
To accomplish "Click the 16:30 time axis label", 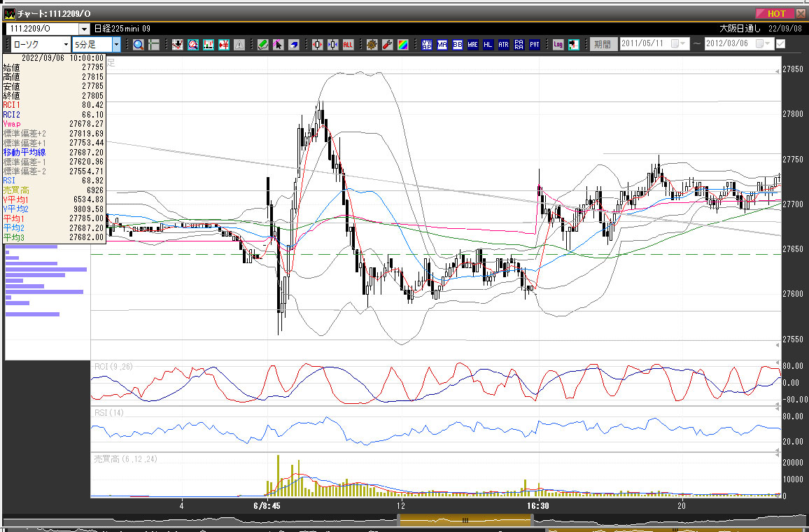I will pyautogui.click(x=538, y=505).
